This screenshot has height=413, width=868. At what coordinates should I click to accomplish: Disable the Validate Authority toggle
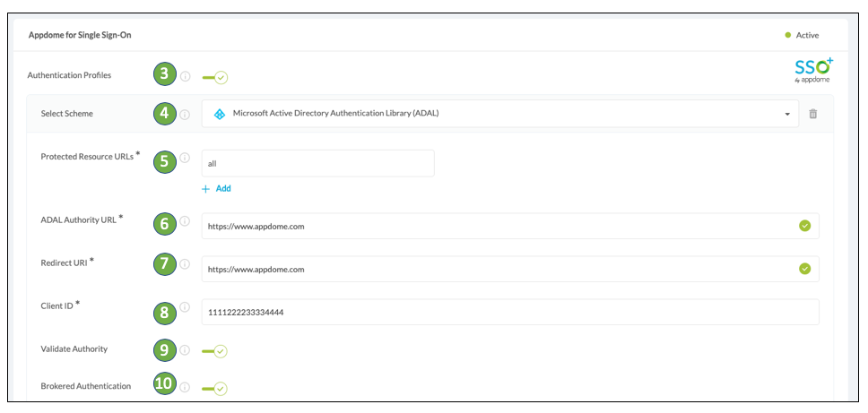coord(215,351)
